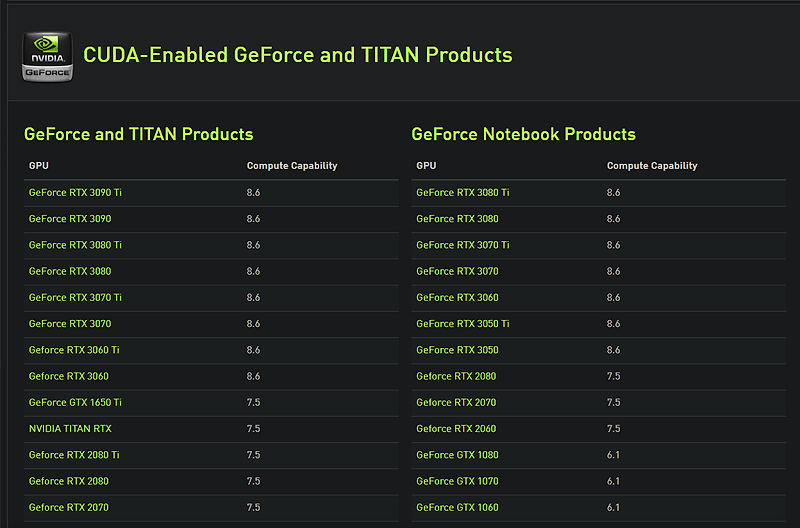The height and width of the screenshot is (528, 800).
Task: Open the GeForce RTX 3050 Ti link
Action: (x=463, y=324)
